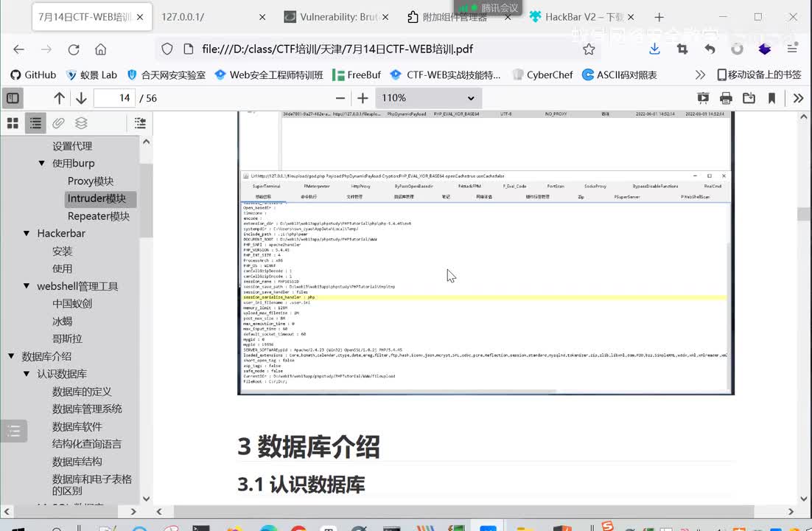This screenshot has width=812, height=531.
Task: Open the Repeater模块 outline entry
Action: [99, 216]
